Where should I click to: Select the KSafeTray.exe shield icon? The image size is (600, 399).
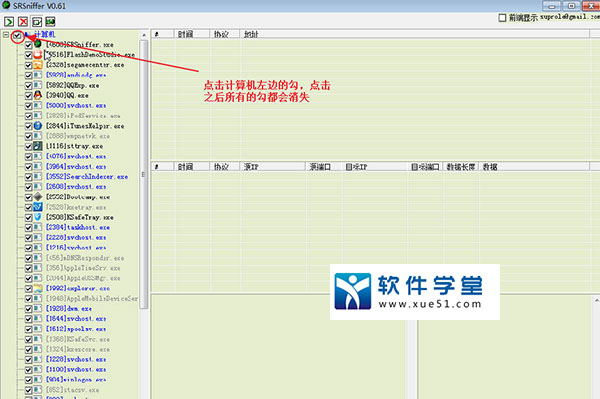tap(38, 217)
